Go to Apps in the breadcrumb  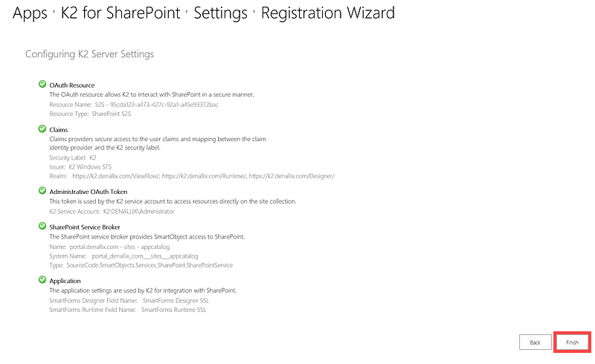tap(30, 13)
